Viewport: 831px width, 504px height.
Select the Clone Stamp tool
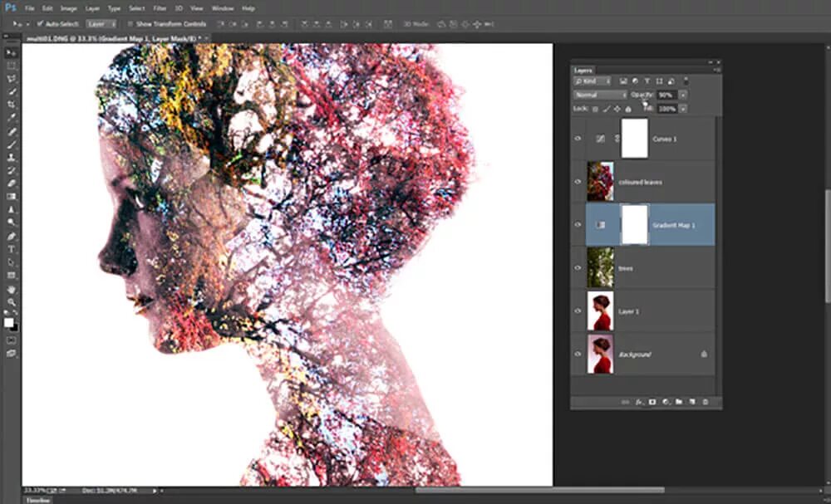click(x=11, y=157)
